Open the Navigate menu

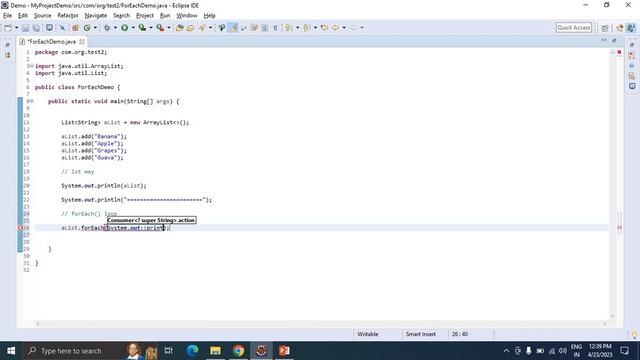point(96,16)
